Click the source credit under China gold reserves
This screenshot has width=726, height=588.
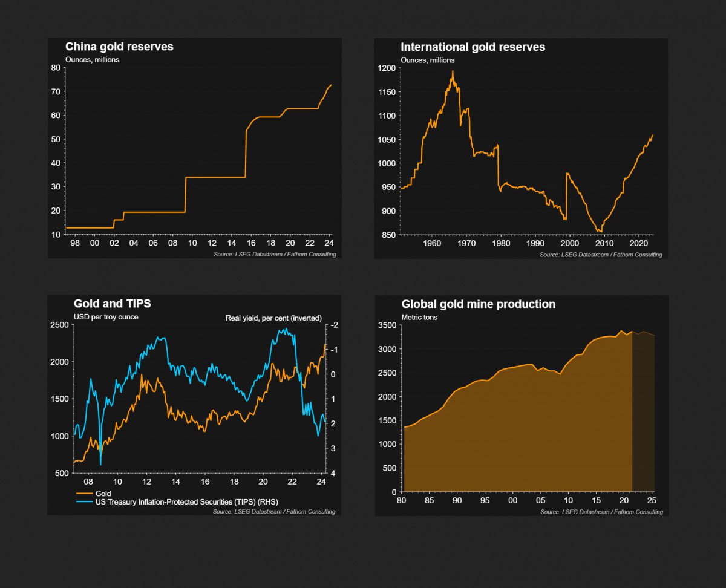coord(275,255)
